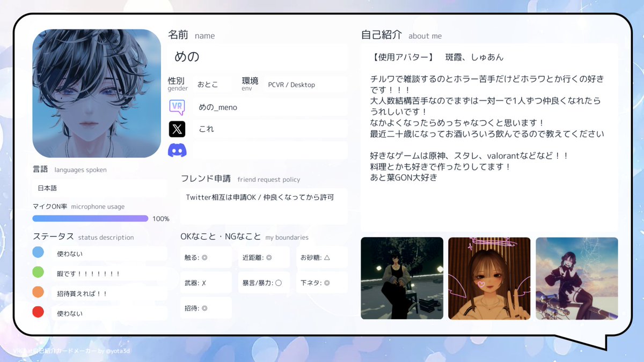
Task: Click the card maker credit by @yota3d
Action: tap(72, 351)
